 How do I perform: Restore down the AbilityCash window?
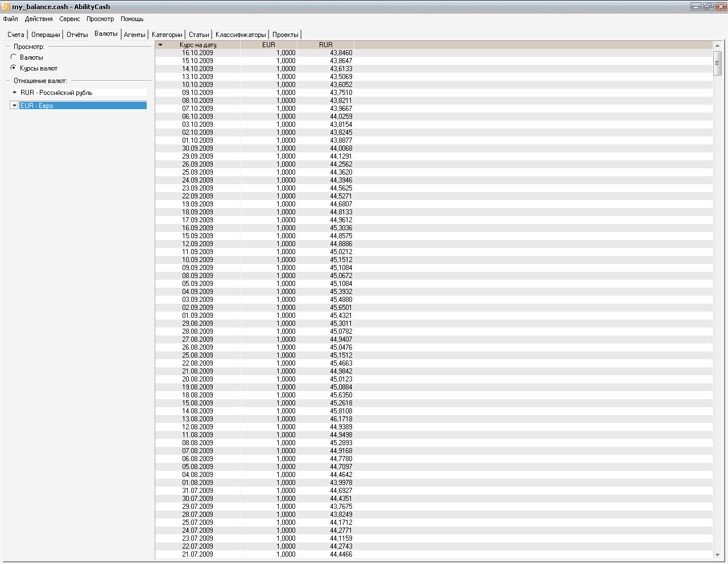click(x=708, y=6)
